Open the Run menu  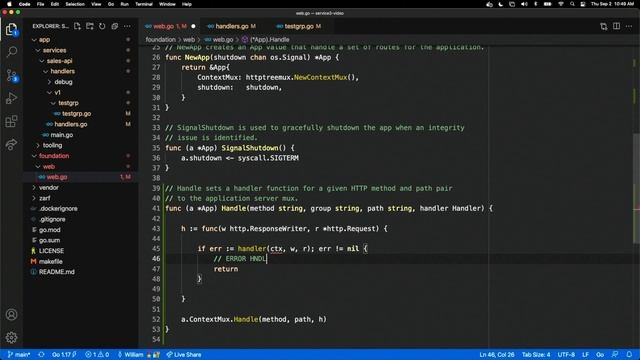(x=124, y=4)
